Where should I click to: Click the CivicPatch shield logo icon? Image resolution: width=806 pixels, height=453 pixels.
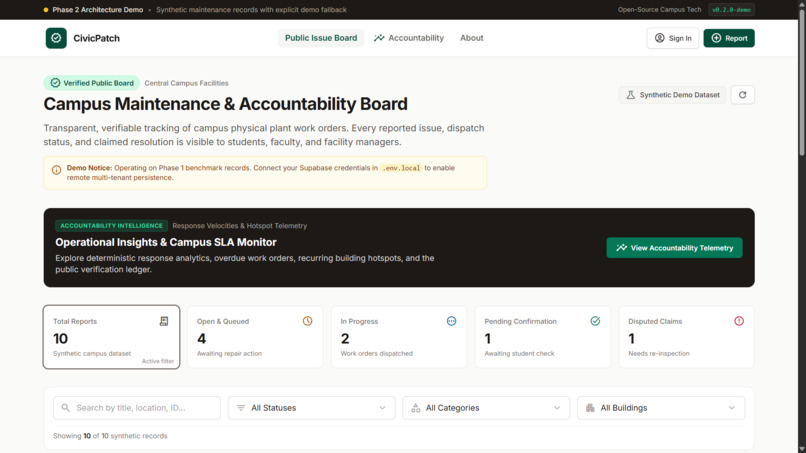(x=56, y=38)
